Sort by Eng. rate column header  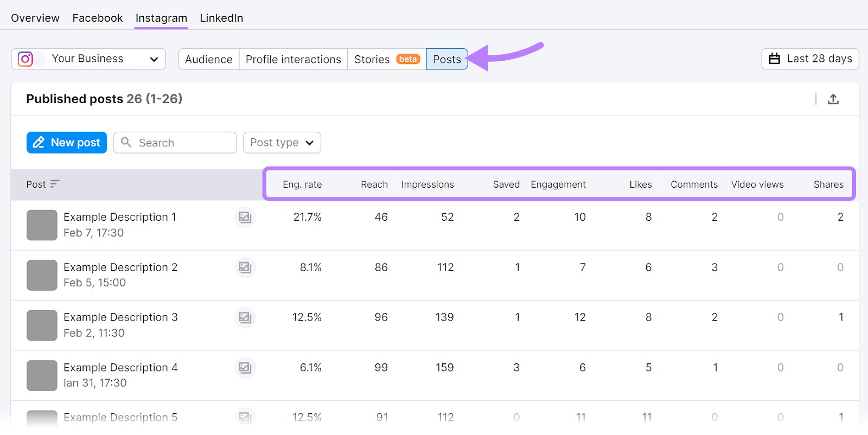coord(302,184)
